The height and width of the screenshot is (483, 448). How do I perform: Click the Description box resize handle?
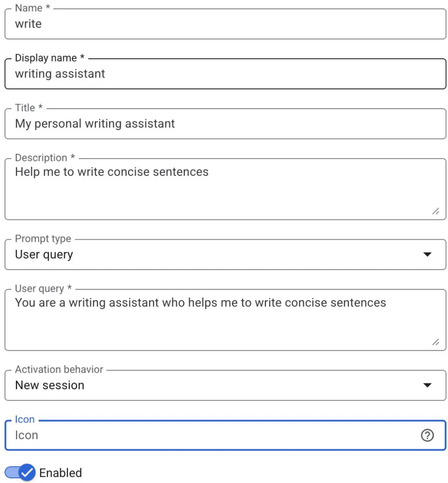435,211
